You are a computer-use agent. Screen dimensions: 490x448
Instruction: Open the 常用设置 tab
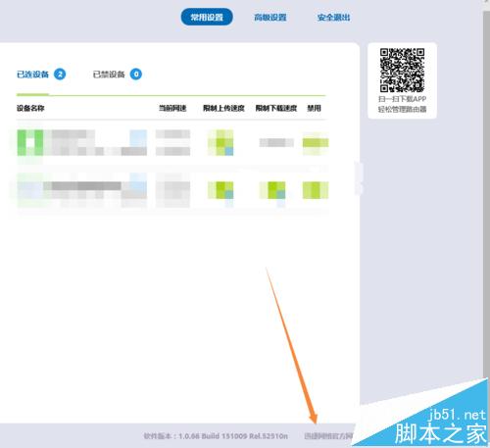(x=207, y=17)
